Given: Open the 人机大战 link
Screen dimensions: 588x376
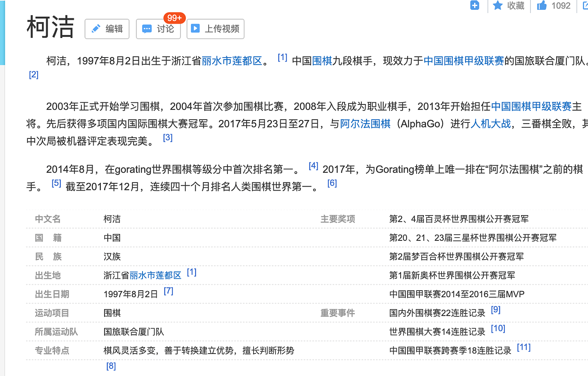Looking at the screenshot, I should pos(491,124).
